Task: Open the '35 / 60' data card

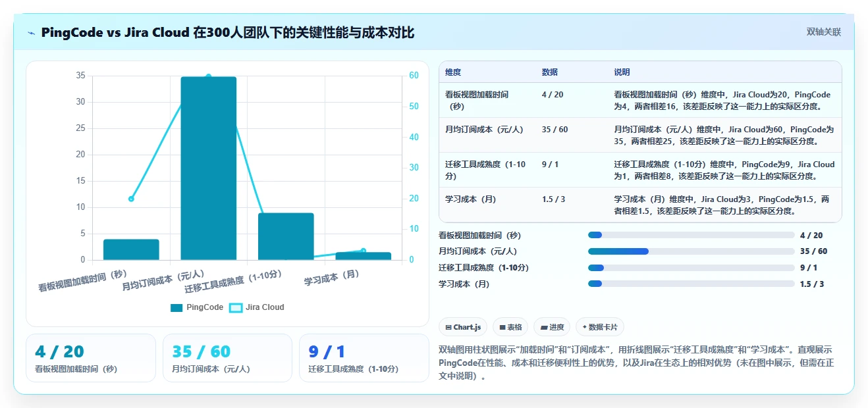Action: (227, 358)
